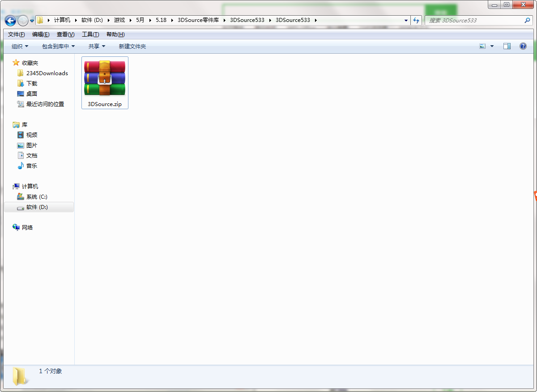Screen dimensions: 537x392
Task: Toggle the preview pane icon
Action: (x=507, y=46)
